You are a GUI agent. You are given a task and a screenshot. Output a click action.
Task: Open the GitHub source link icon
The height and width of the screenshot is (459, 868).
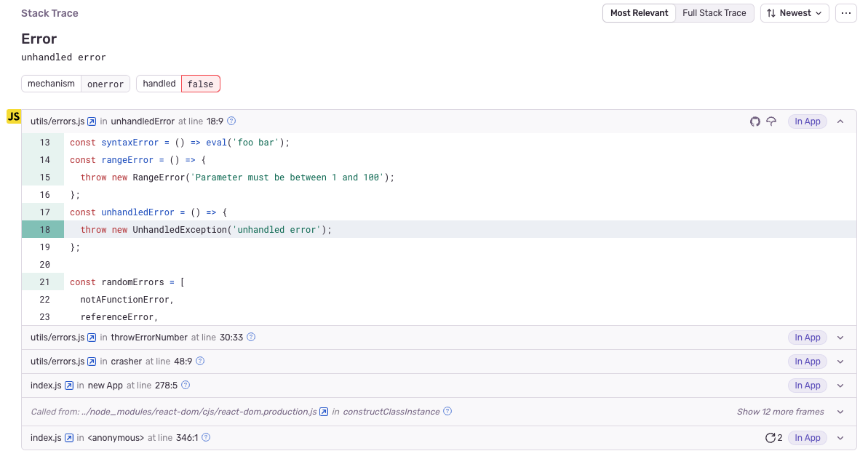pos(755,121)
